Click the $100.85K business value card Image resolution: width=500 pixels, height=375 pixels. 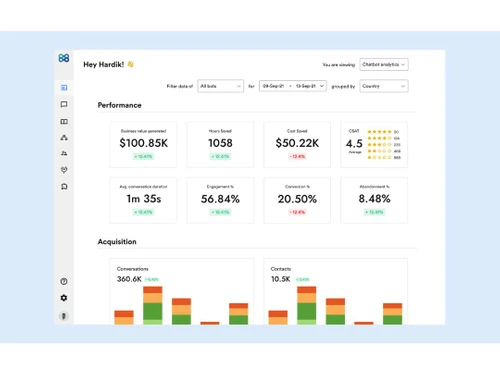tap(143, 144)
